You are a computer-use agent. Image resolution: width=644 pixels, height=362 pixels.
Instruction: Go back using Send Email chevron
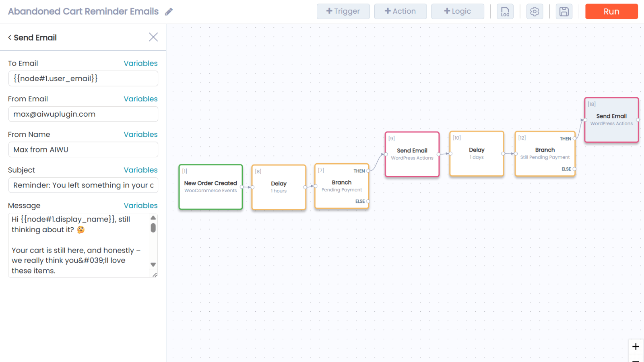[10, 37]
